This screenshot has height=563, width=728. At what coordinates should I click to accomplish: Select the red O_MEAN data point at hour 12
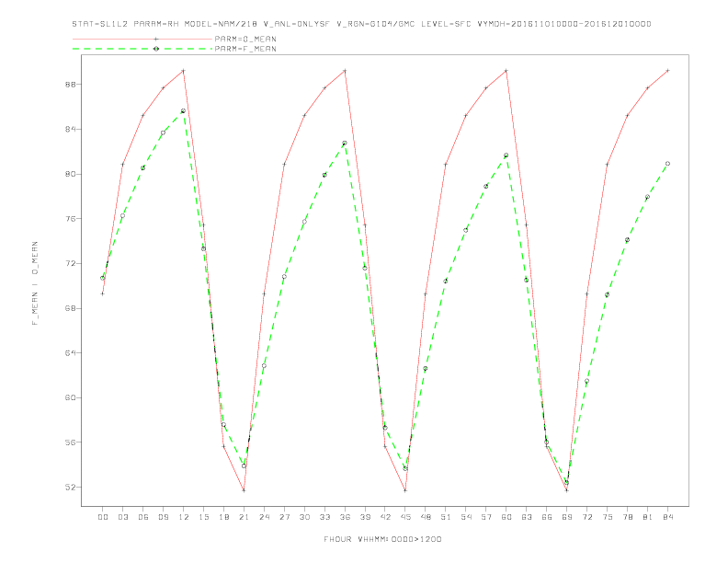(184, 71)
